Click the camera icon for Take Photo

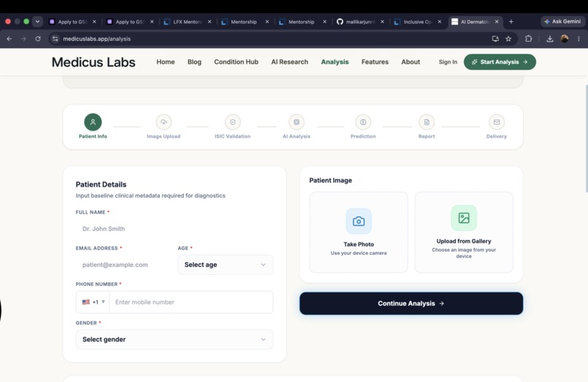[x=358, y=221]
